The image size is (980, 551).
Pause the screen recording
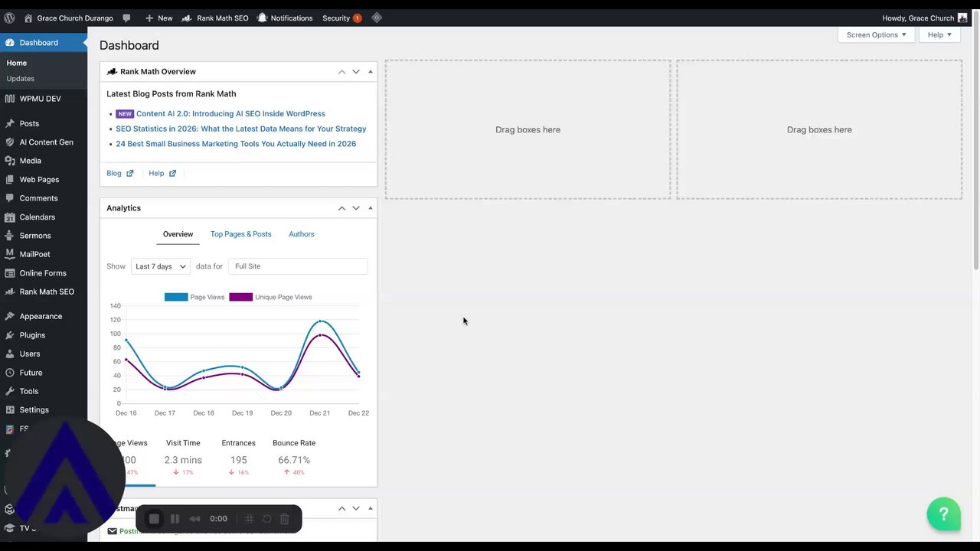(x=175, y=519)
